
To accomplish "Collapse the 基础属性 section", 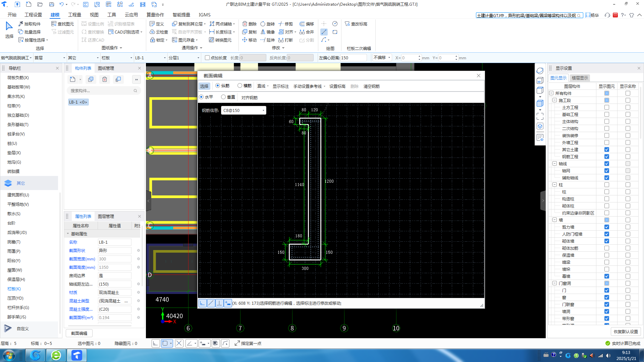I will [68, 234].
